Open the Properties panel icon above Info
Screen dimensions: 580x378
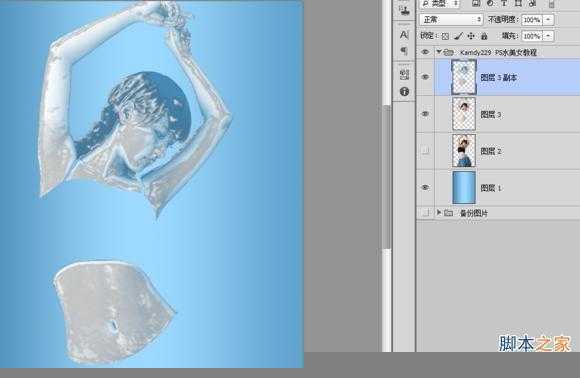pos(404,75)
